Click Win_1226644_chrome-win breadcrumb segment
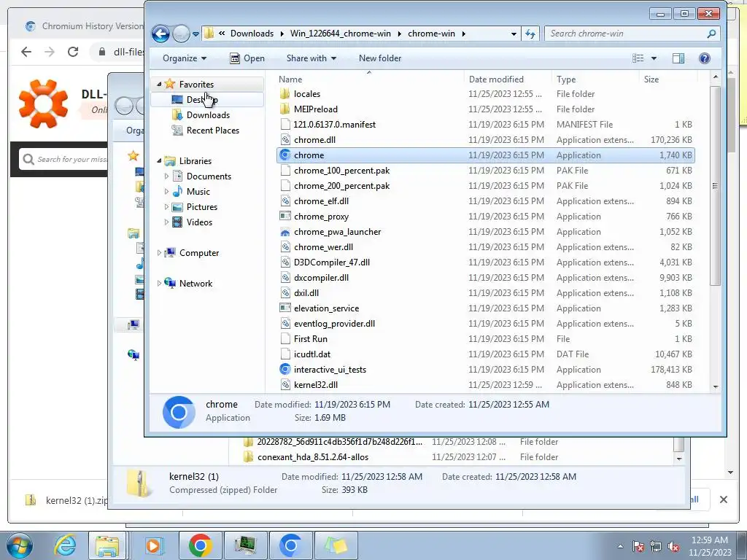Viewport: 747px width, 560px height. 340,34
